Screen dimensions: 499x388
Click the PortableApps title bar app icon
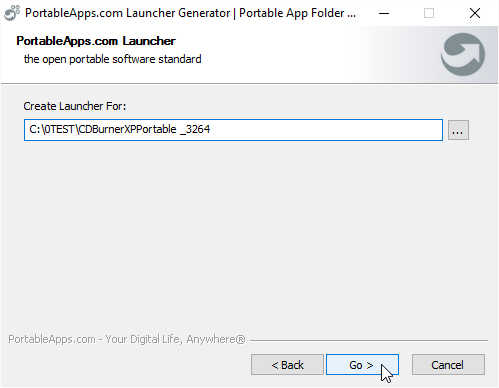(12, 13)
